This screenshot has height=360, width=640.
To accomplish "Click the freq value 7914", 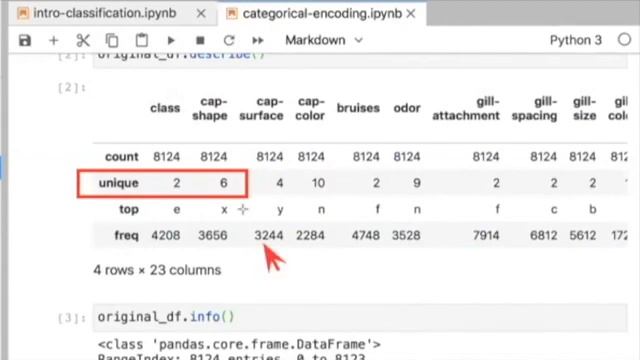I will click(x=486, y=236).
